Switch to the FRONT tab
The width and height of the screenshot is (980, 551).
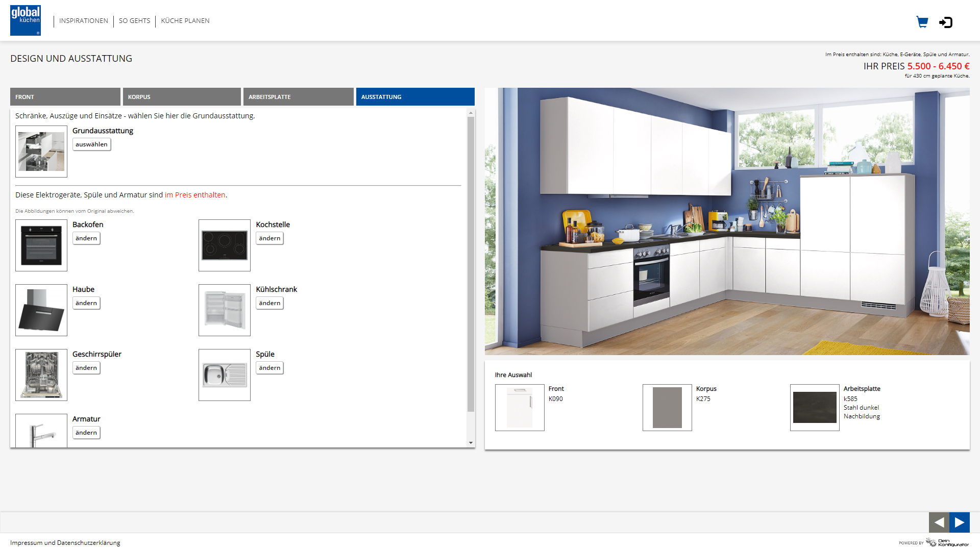pos(65,97)
